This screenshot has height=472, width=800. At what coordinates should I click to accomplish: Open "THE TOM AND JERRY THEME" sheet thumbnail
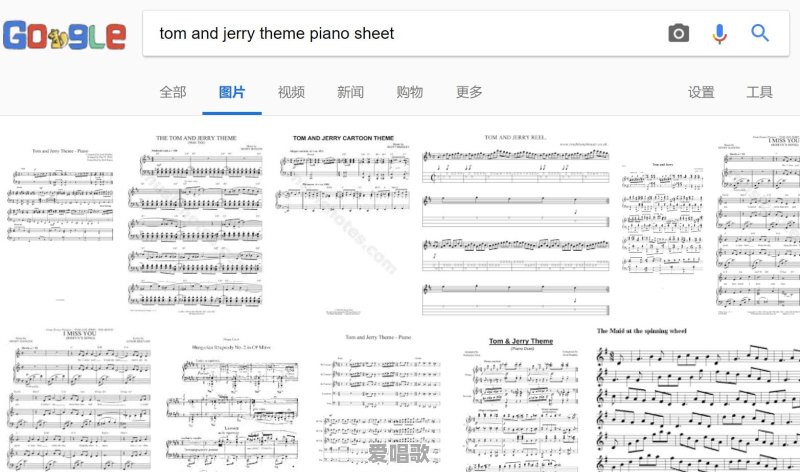[196, 223]
